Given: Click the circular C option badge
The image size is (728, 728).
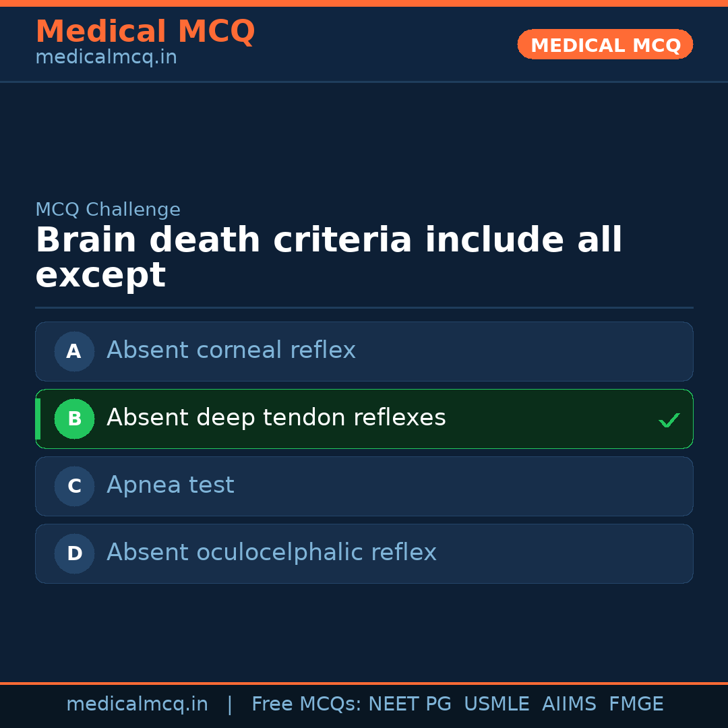Looking at the screenshot, I should point(74,486).
